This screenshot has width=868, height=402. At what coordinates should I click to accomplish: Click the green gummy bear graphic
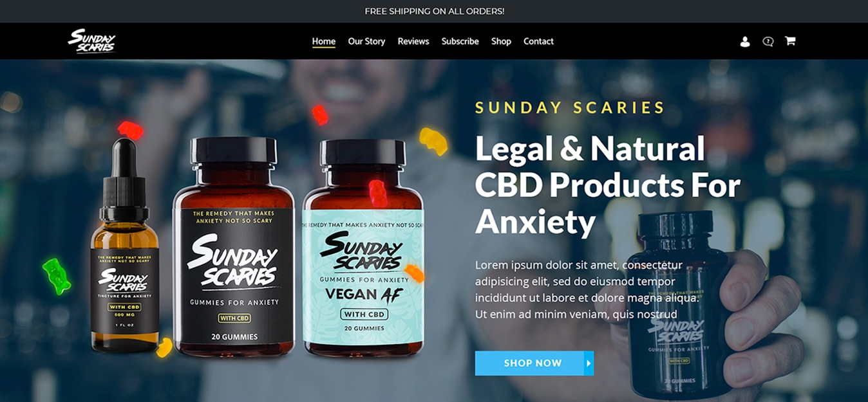57,277
